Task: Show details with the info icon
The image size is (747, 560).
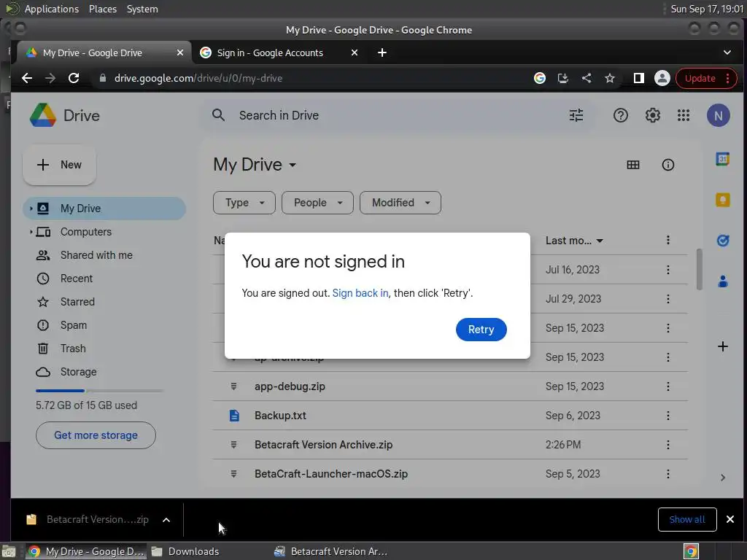Action: coord(668,165)
